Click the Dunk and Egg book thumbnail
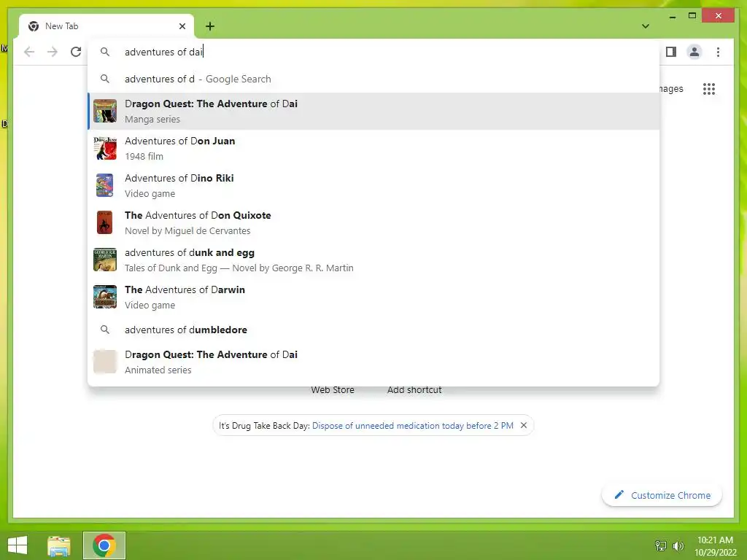Image resolution: width=747 pixels, height=560 pixels. coord(105,260)
